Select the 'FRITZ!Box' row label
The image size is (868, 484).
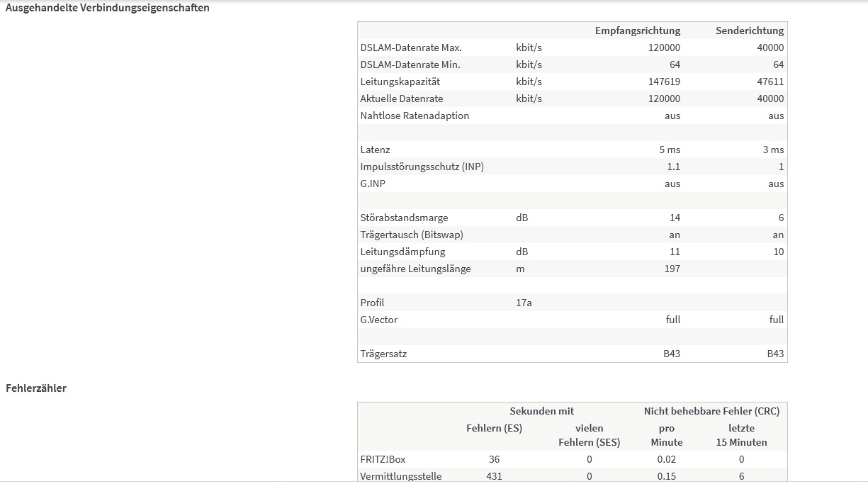point(383,459)
